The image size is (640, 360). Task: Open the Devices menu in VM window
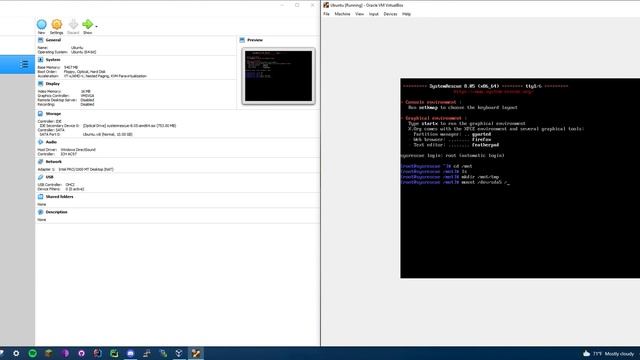(x=390, y=14)
